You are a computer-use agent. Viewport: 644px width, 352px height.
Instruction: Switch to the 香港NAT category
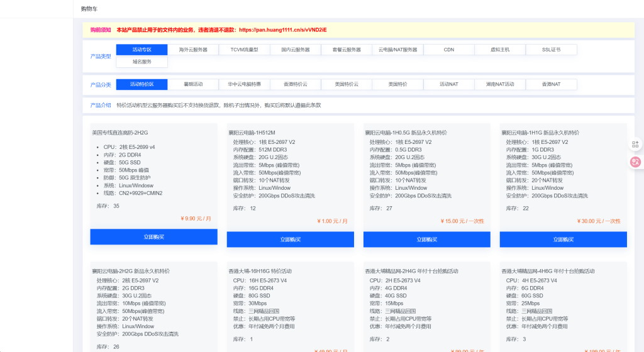point(551,84)
